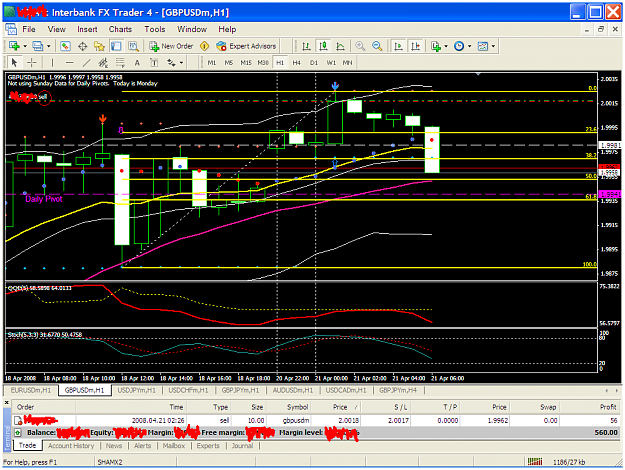Open the Periods clock icon

[459, 46]
